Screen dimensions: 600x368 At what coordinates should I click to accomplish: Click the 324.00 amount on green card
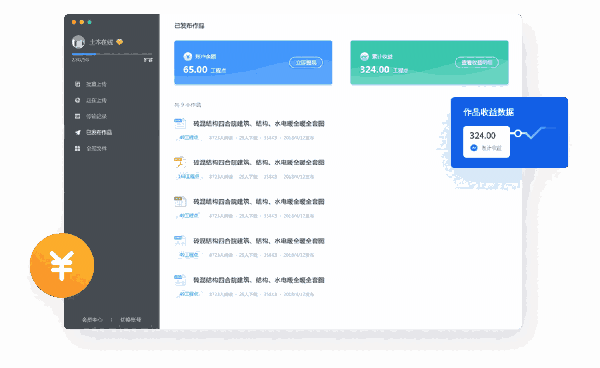click(x=375, y=70)
